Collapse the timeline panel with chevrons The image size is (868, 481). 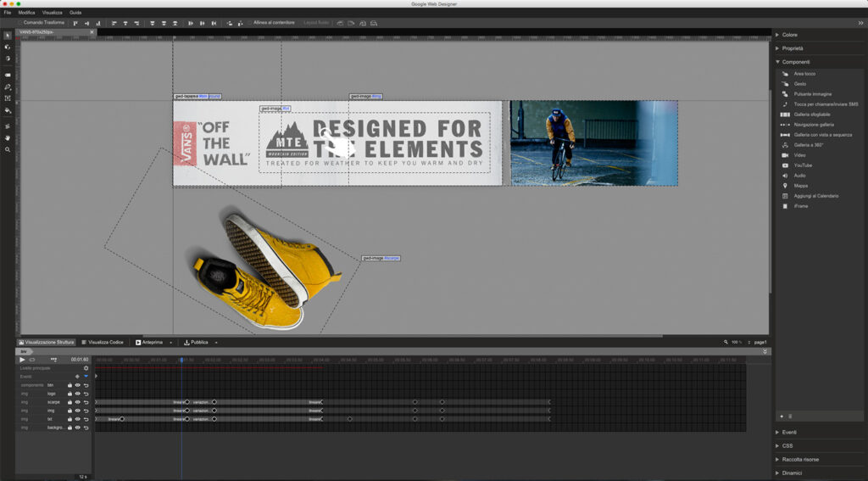tap(765, 351)
